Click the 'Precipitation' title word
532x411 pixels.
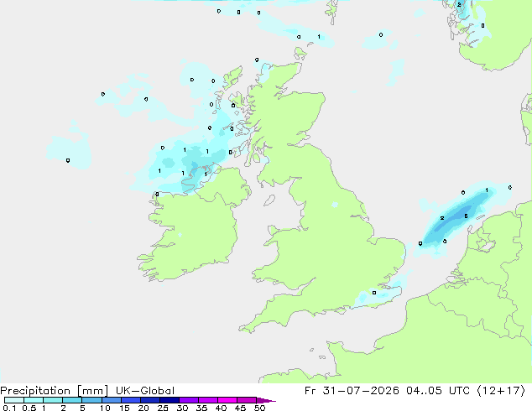tap(35, 391)
